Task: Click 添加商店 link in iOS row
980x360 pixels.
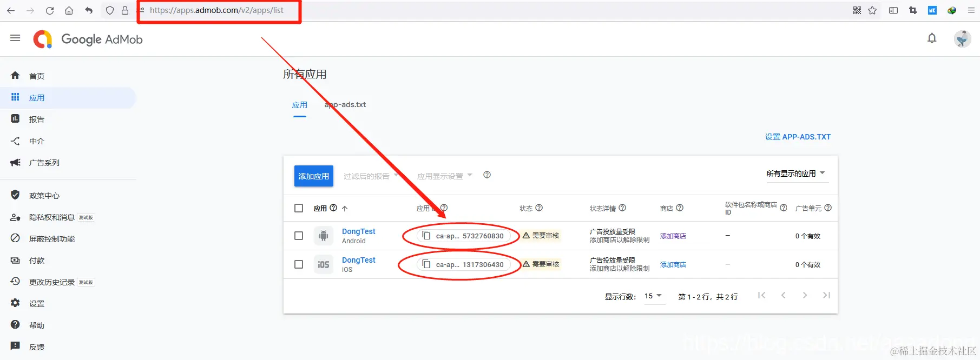Action: tap(673, 265)
